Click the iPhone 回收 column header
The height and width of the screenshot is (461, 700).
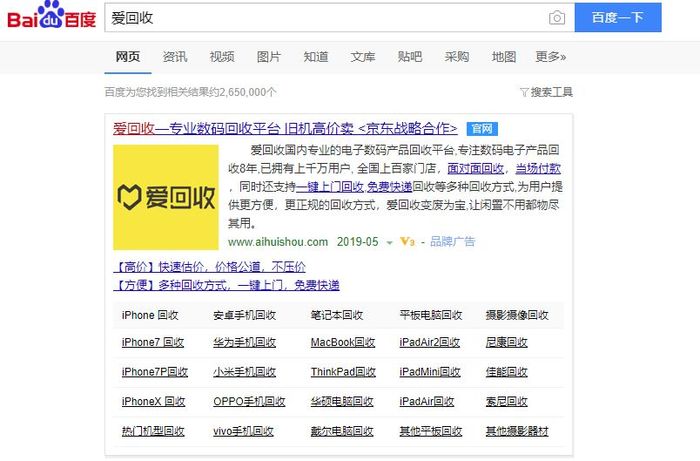tap(150, 315)
